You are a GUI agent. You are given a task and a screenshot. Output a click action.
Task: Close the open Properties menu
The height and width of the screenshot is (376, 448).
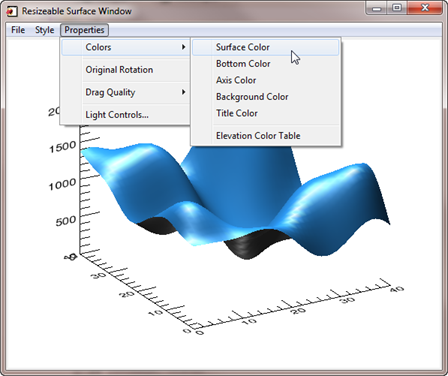coord(84,30)
